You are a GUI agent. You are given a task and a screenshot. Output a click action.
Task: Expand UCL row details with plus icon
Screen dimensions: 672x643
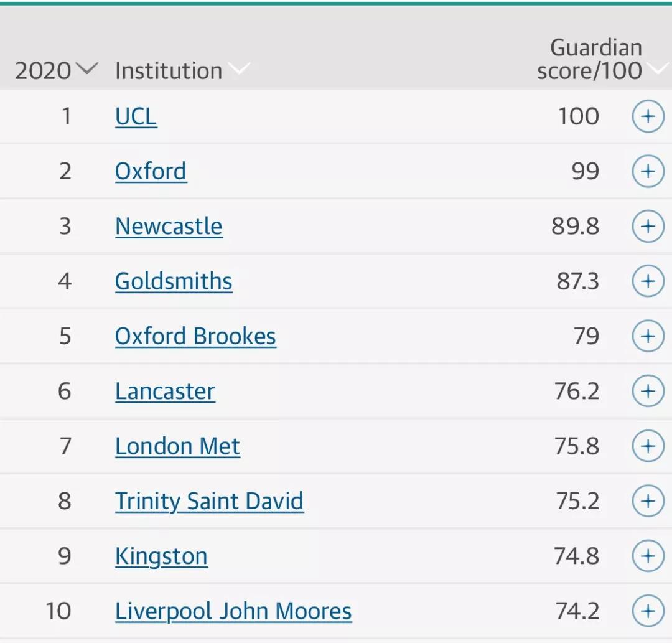click(648, 116)
